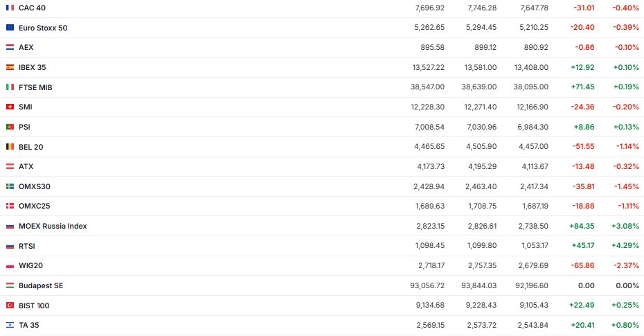The image size is (644, 336).
Task: Click the France flag icon beside CAC 40
Action: (x=10, y=7)
